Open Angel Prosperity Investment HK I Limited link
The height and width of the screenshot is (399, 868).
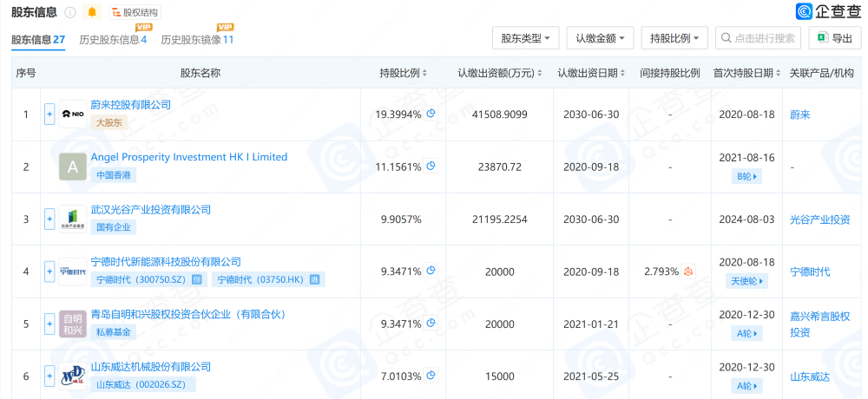189,157
